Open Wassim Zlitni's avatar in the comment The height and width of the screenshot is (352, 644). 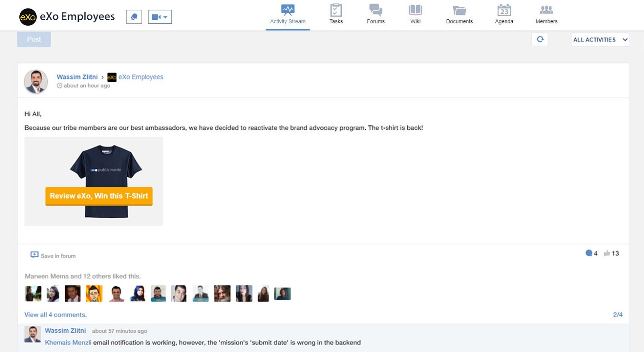pos(33,334)
